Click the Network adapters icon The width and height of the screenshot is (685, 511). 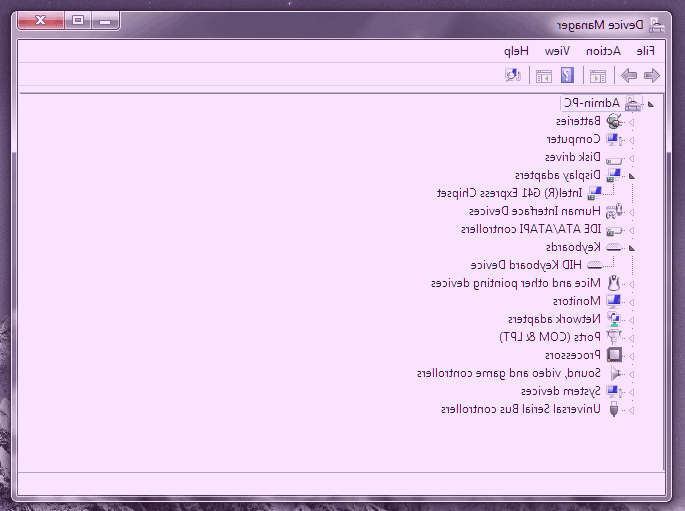coord(613,319)
